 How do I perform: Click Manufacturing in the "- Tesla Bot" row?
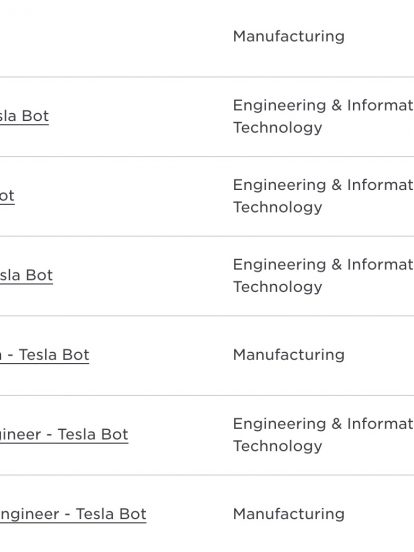[x=289, y=355]
